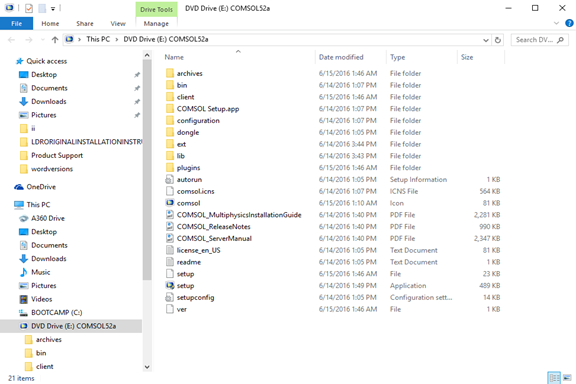
Task: Click the chevron after This PC in address bar
Action: [116, 39]
